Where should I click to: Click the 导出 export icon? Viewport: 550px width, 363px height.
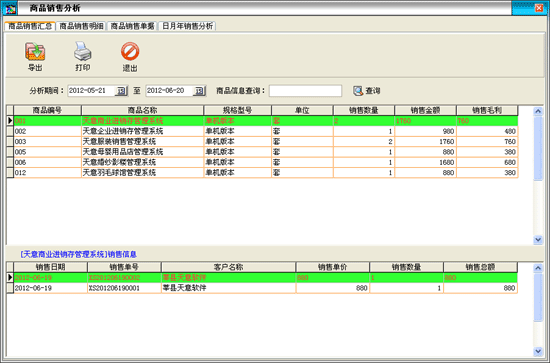pos(35,52)
